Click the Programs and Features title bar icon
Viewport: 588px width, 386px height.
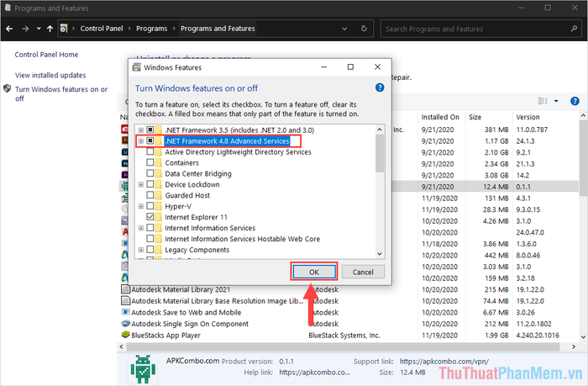pyautogui.click(x=7, y=8)
